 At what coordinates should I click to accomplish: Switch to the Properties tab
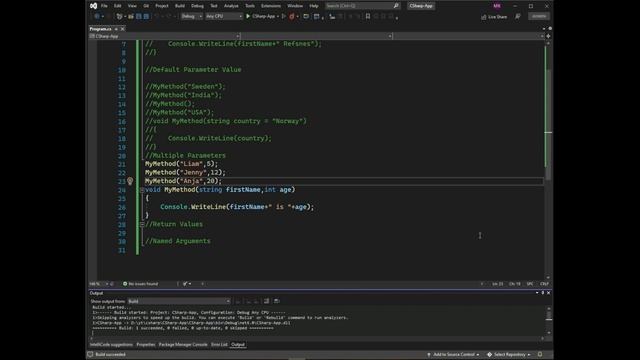tap(146, 344)
